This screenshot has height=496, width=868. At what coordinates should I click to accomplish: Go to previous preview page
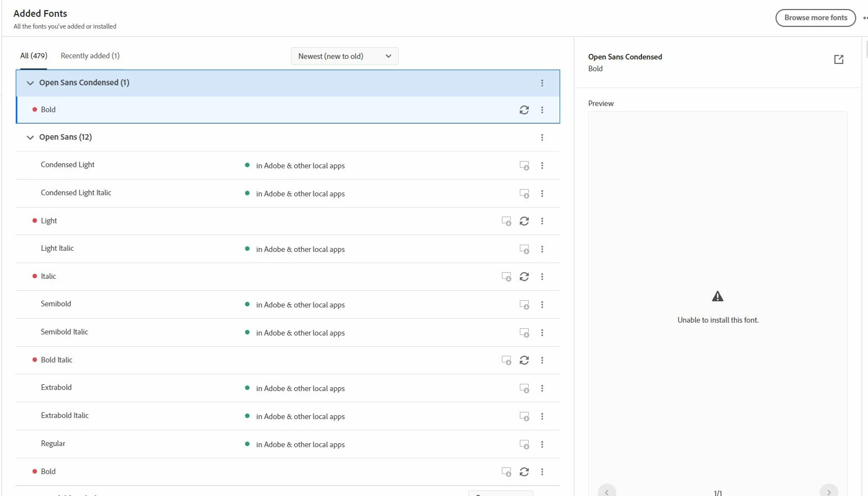tap(607, 492)
